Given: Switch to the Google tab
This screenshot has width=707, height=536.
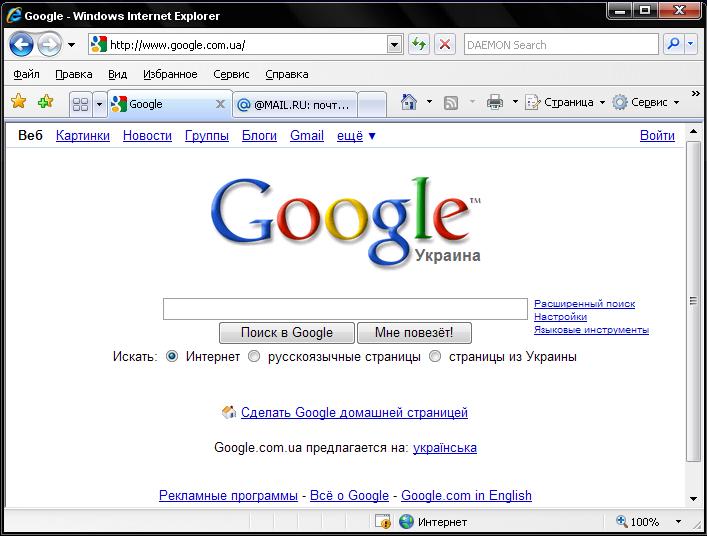Looking at the screenshot, I should (x=162, y=104).
